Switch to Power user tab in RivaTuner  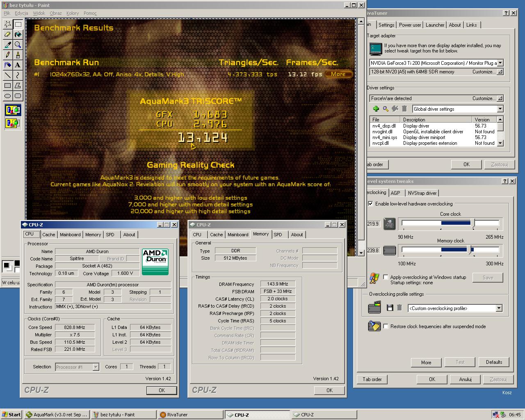pyautogui.click(x=410, y=25)
